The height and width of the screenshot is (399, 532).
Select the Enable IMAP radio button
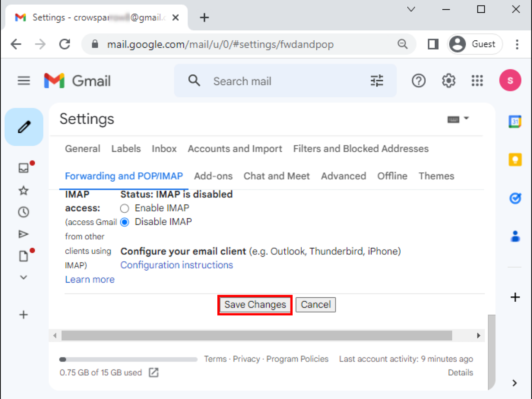tap(125, 208)
